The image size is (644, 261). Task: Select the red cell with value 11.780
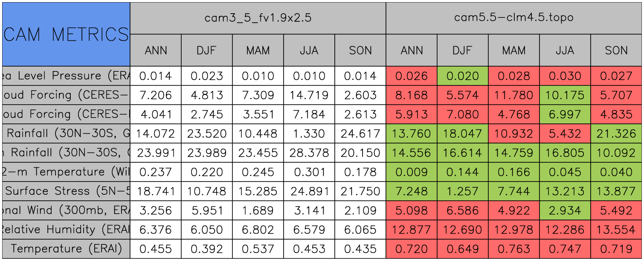[513, 95]
